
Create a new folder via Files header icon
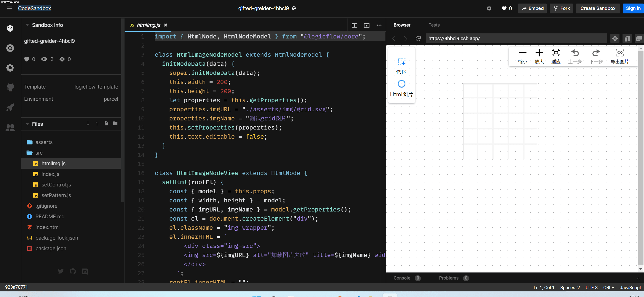point(115,123)
